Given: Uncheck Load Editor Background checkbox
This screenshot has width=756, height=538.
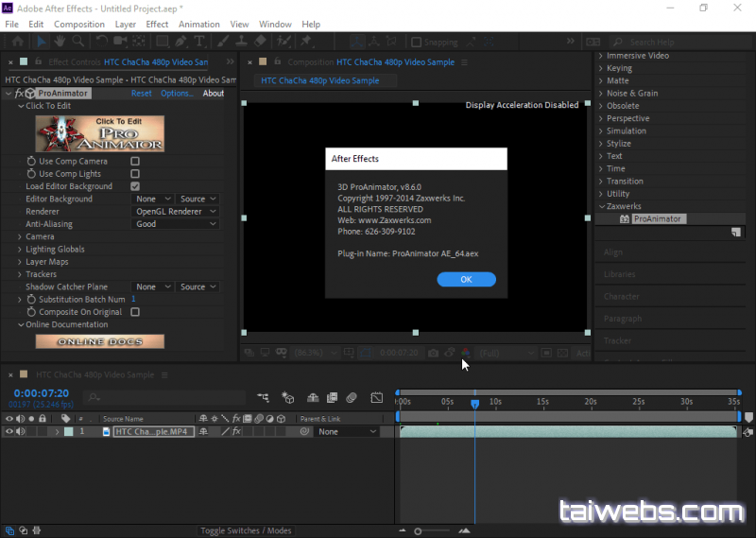Looking at the screenshot, I should coord(135,186).
